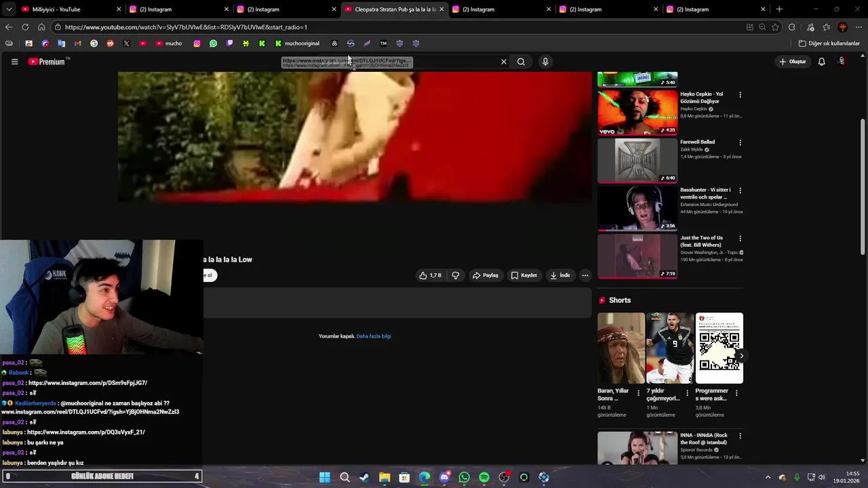Open Farewell Ballad video thumbnail
This screenshot has width=868, height=488.
click(637, 161)
